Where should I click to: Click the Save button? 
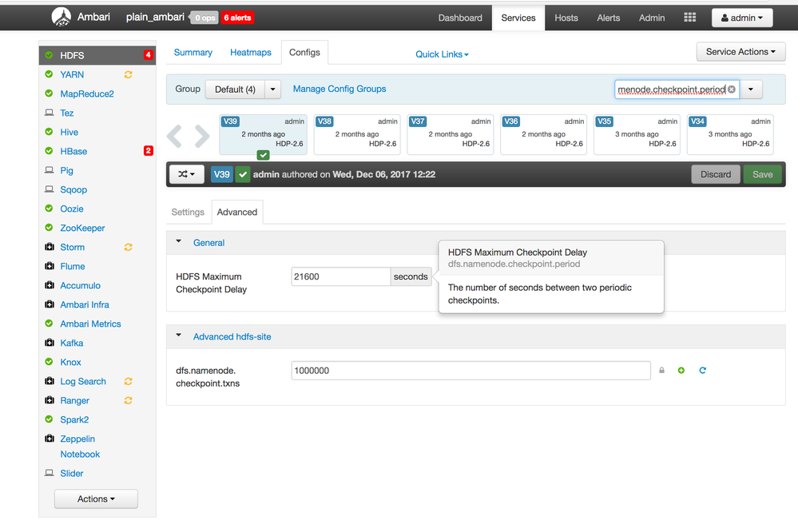point(762,175)
